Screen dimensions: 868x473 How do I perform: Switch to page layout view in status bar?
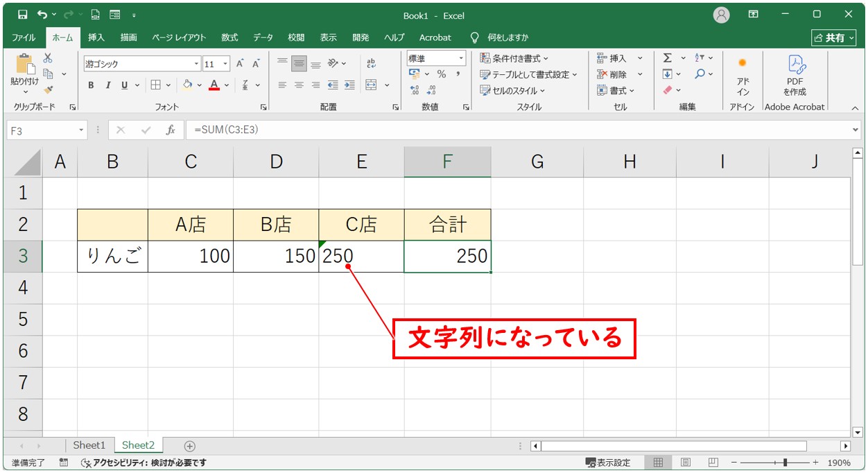pyautogui.click(x=685, y=463)
